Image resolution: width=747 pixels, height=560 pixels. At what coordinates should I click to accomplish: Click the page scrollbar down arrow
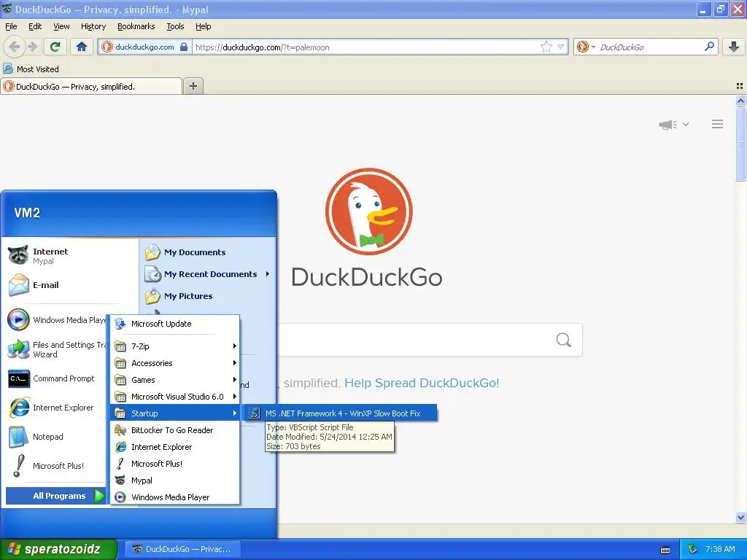740,517
